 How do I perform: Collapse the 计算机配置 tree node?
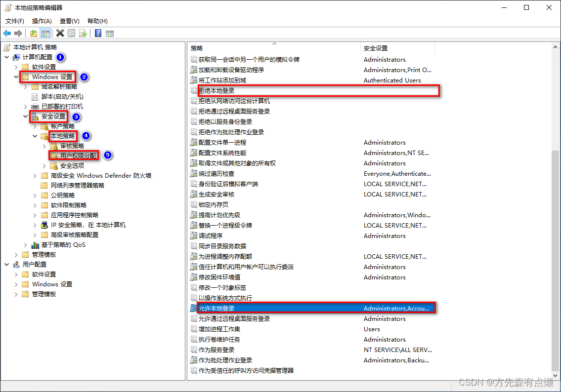tap(7, 57)
